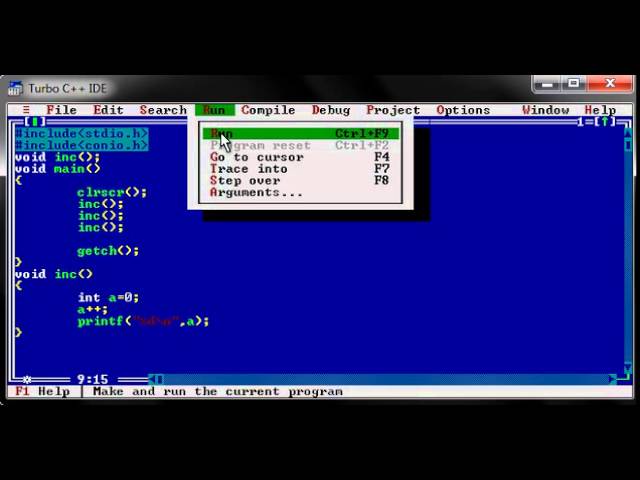Screen dimensions: 640x480
Task: Open the File menu
Action: (62, 110)
